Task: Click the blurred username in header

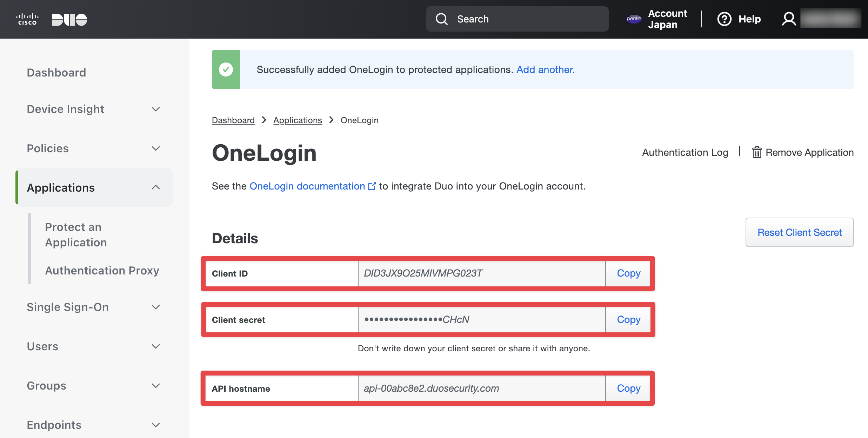Action: click(830, 19)
